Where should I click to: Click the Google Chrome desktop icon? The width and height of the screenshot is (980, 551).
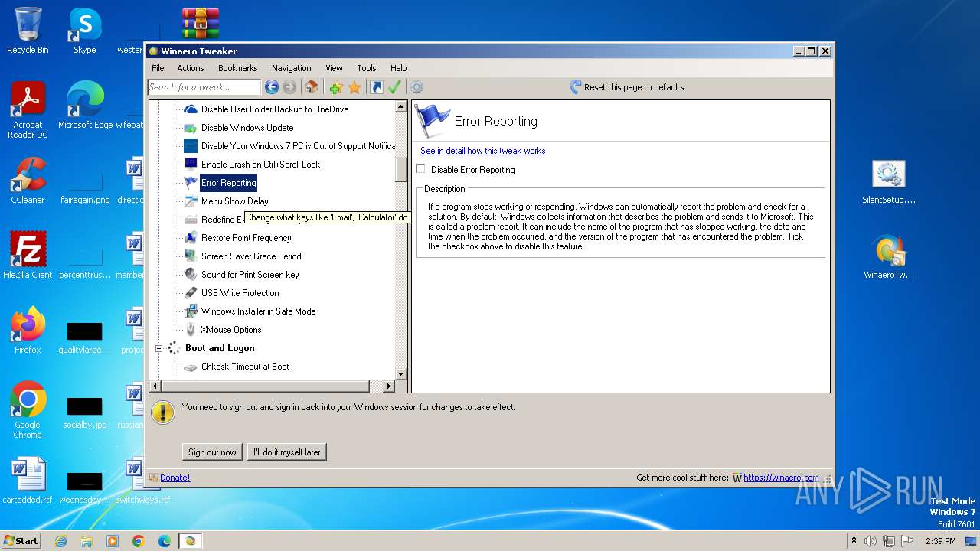(x=28, y=410)
